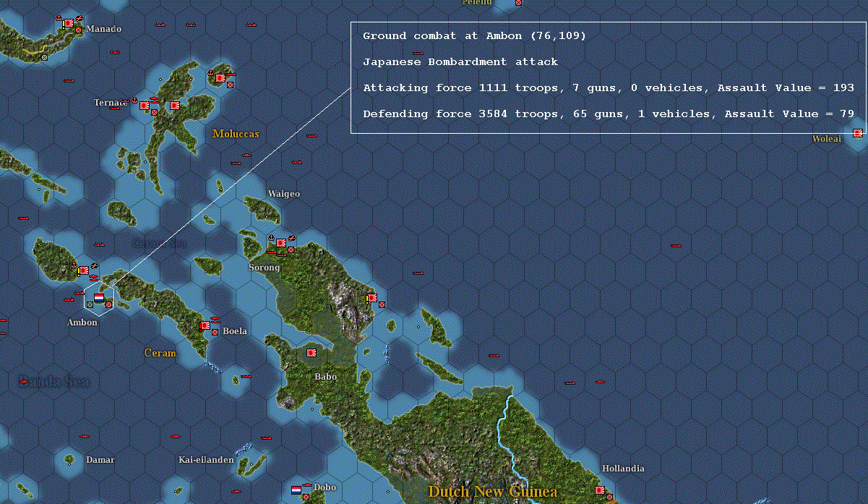Image resolution: width=868 pixels, height=504 pixels.
Task: Select the red unit icon below Dobo flag
Action: pos(306,497)
